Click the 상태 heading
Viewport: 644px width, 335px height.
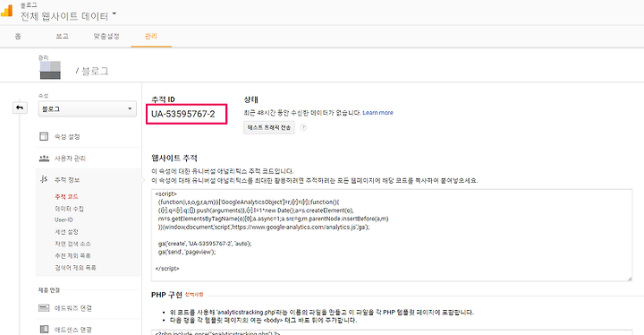click(x=250, y=99)
